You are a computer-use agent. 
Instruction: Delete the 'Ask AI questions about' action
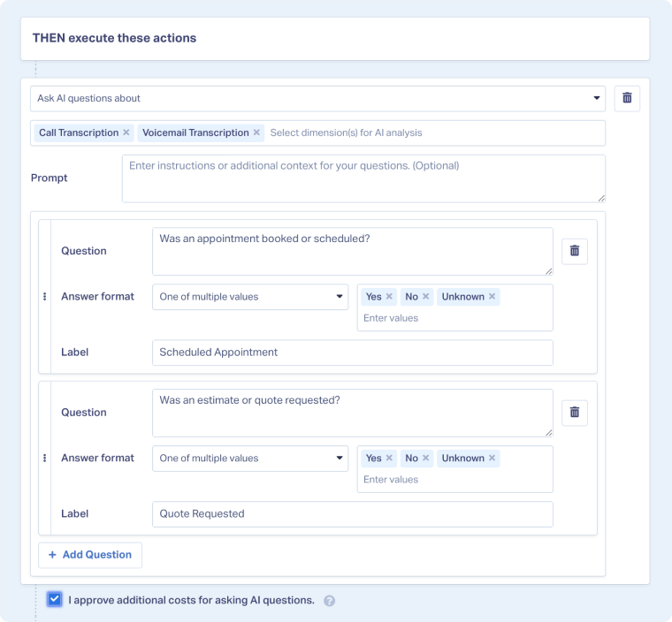627,98
